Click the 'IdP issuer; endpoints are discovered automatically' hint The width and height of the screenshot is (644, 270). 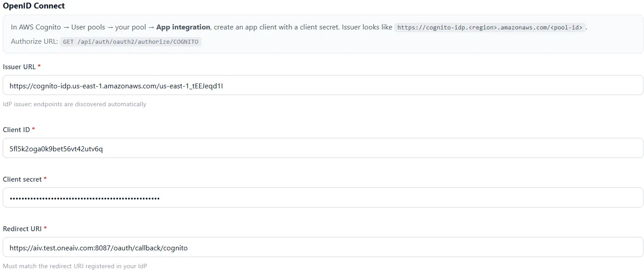[75, 104]
